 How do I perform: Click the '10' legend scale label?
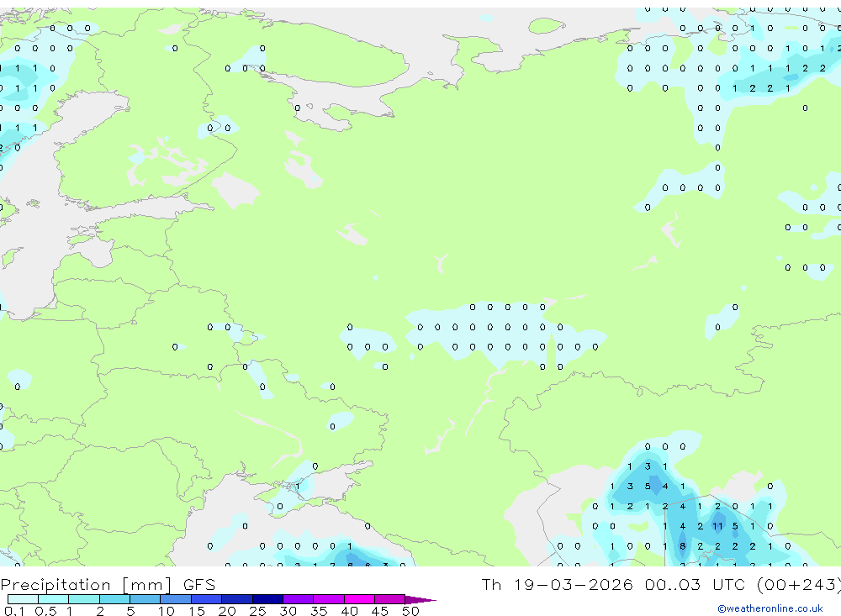167,611
